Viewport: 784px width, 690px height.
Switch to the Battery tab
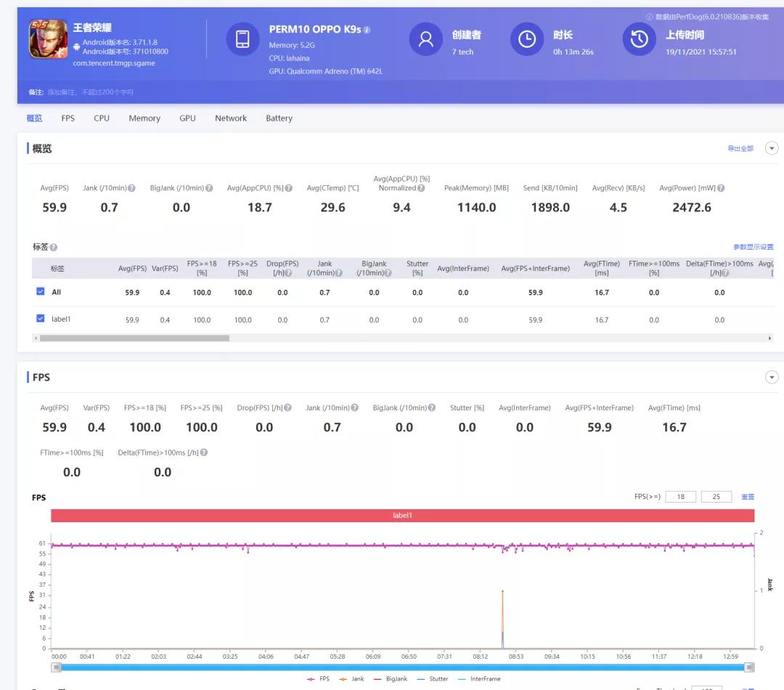tap(279, 118)
